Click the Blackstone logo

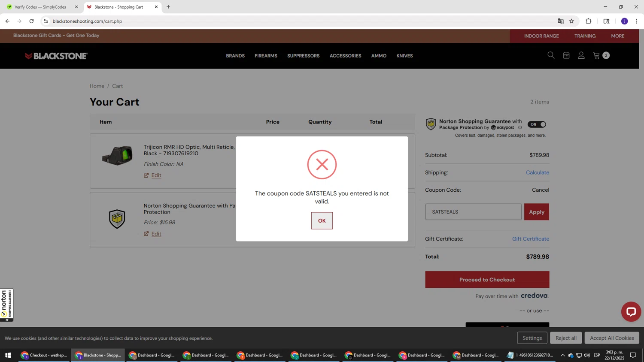[x=56, y=56]
